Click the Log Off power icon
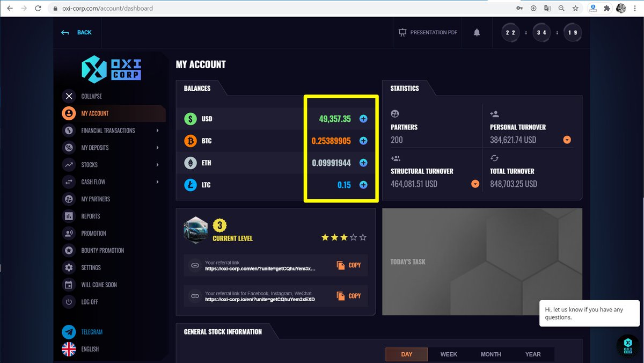This screenshot has width=644, height=363. (x=69, y=302)
